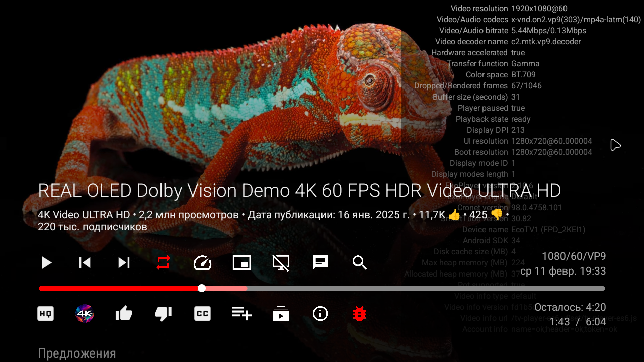Open the Предложения suggestions section
Screen dimensions: 644x362
[x=77, y=353]
